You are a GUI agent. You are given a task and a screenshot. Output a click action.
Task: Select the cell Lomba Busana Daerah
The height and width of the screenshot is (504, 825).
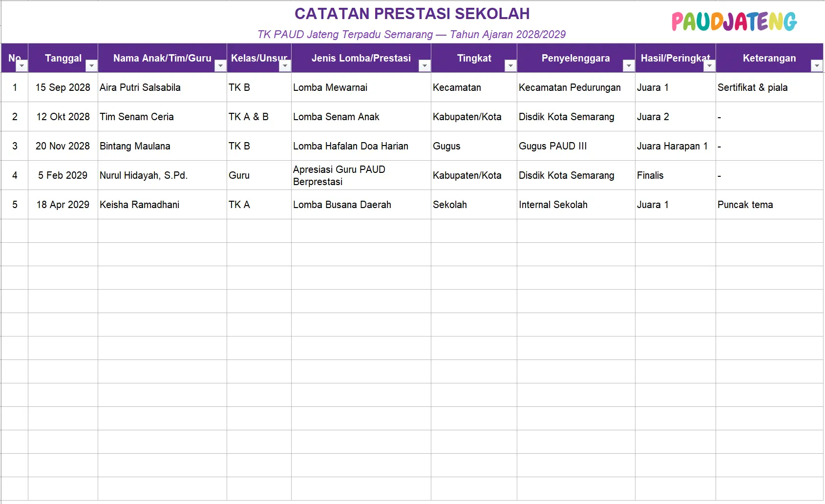click(361, 205)
